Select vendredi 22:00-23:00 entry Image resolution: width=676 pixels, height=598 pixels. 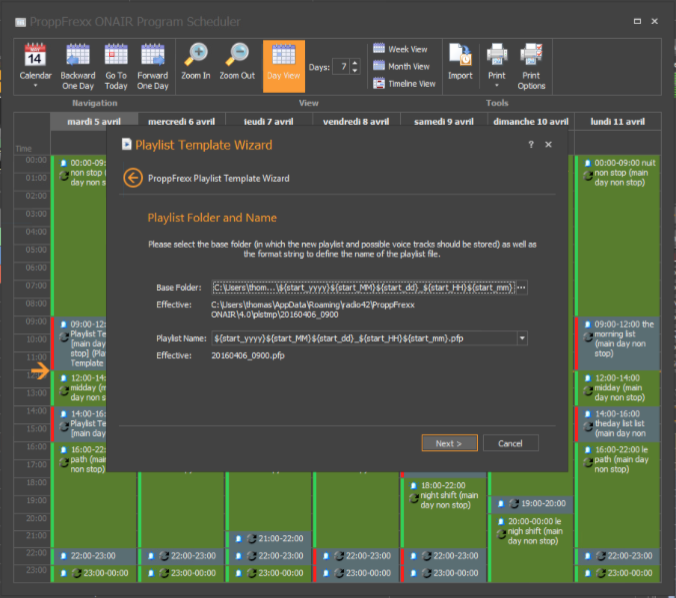coord(357,556)
